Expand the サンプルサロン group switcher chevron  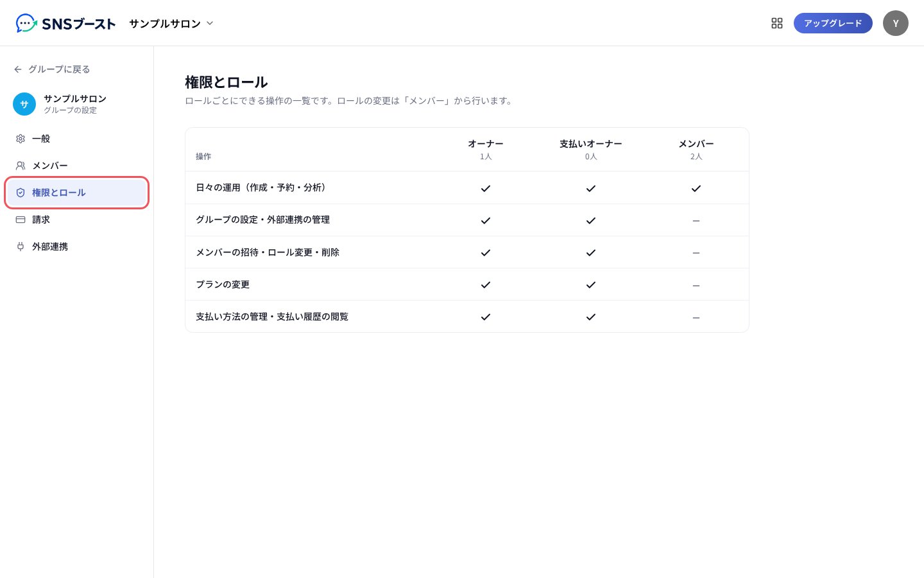click(210, 23)
